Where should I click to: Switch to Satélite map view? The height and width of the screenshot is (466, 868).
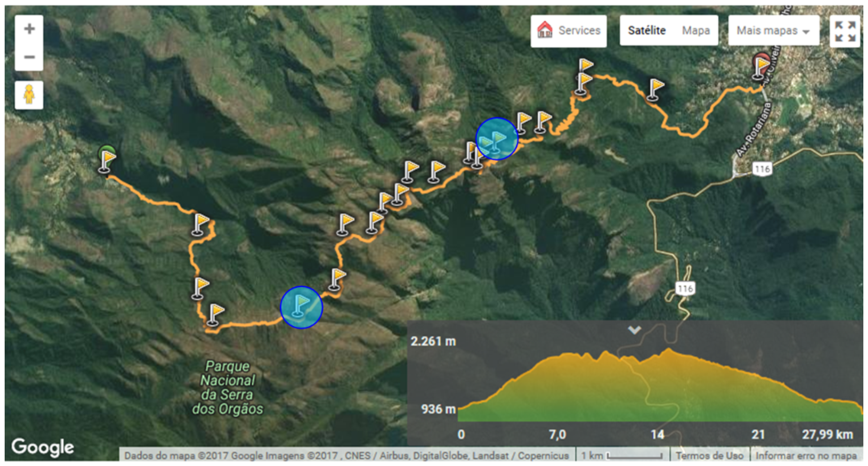[x=647, y=31]
